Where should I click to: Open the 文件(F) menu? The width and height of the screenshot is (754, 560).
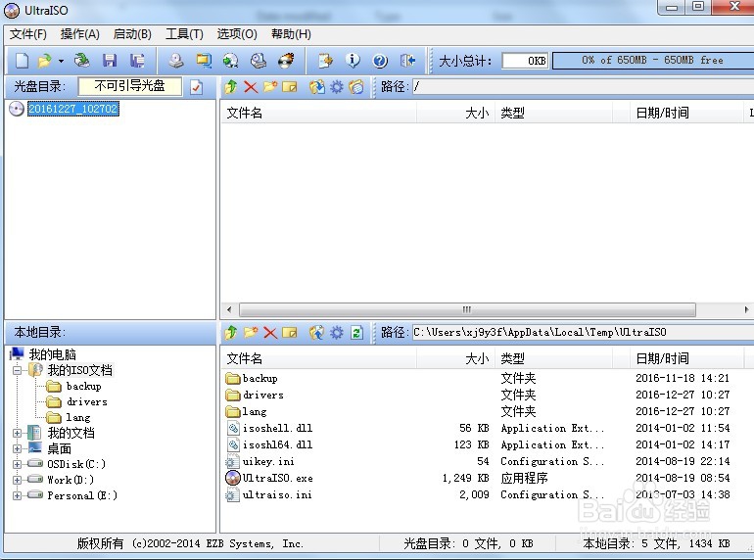pos(27,34)
